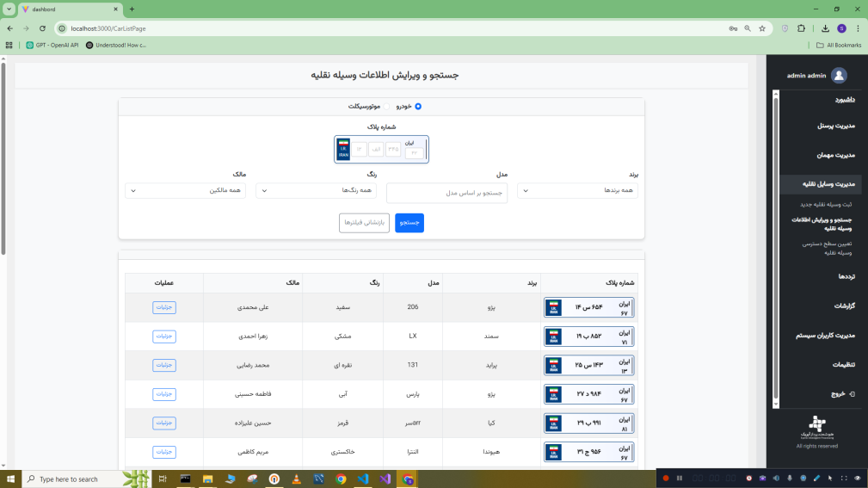
Task: Open مدیریت پرسنل in the sidebar
Action: [835, 126]
